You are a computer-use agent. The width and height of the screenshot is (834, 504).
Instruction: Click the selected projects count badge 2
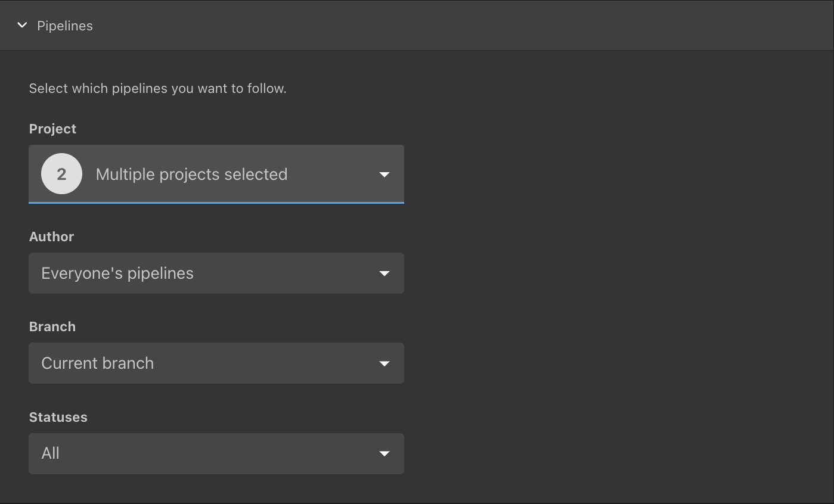click(61, 174)
